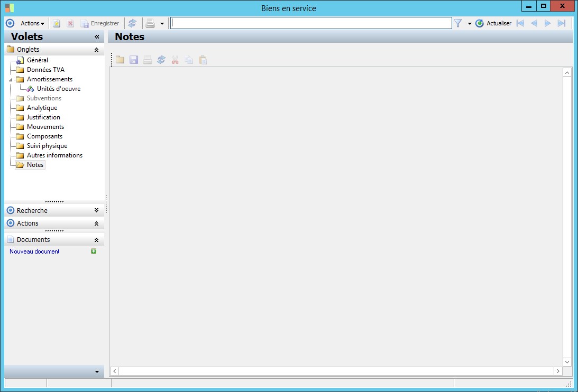This screenshot has height=392, width=578.
Task: Open the dropdown arrow next to the printer icon
Action: pyautogui.click(x=162, y=24)
